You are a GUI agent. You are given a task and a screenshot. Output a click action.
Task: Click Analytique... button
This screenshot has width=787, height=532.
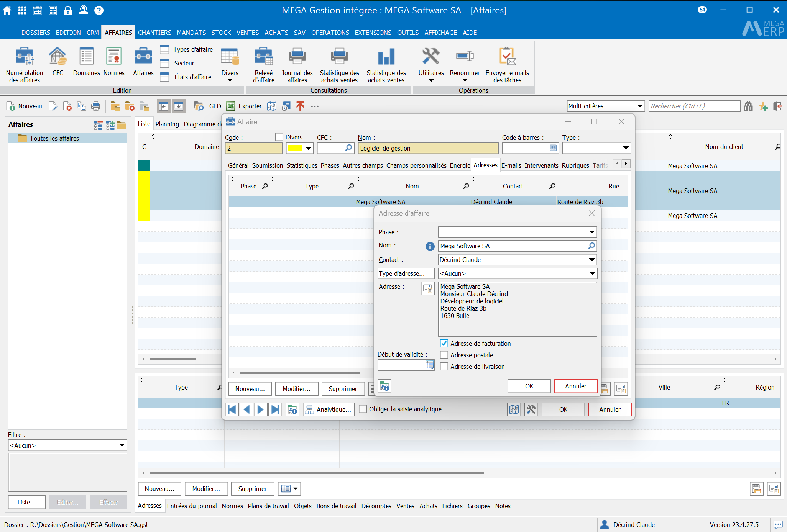329,409
